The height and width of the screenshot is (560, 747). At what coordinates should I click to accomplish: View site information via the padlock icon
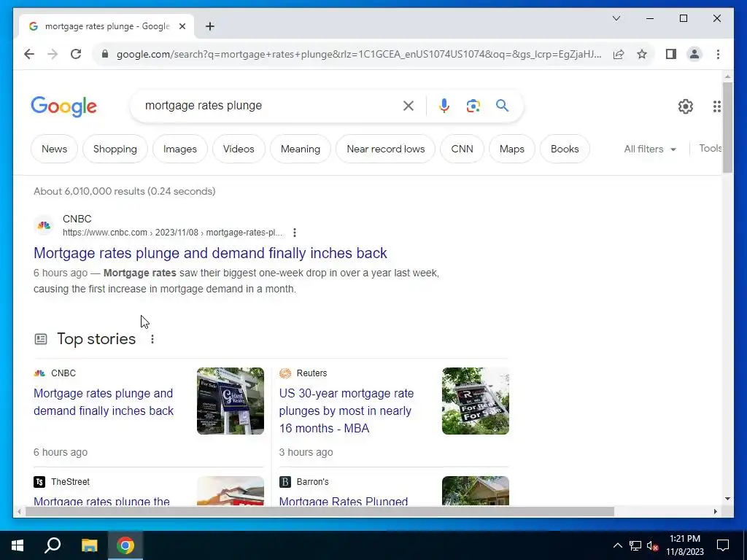pos(105,54)
